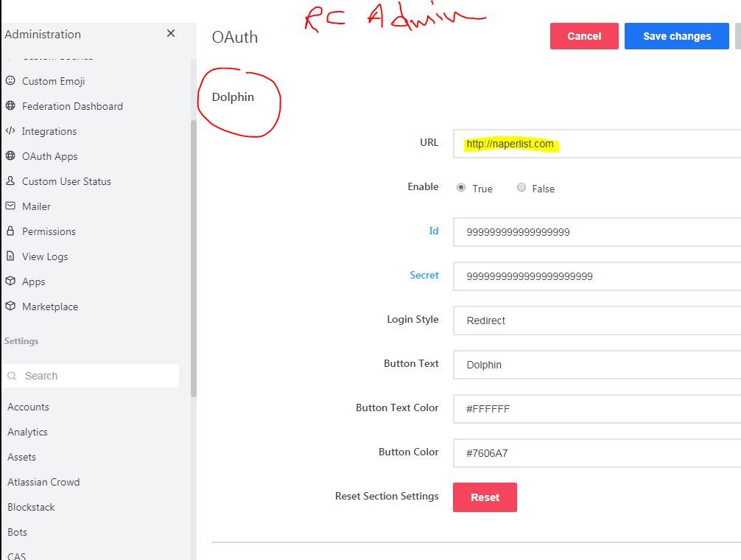The image size is (741, 560).
Task: Click the Federation Dashboard globe icon
Action: (x=10, y=106)
